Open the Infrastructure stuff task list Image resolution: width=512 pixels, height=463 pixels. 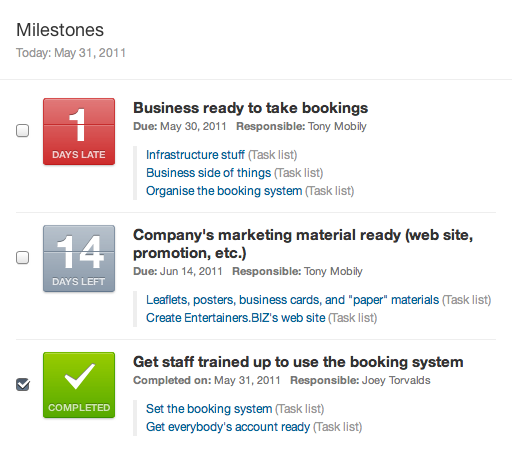(195, 155)
